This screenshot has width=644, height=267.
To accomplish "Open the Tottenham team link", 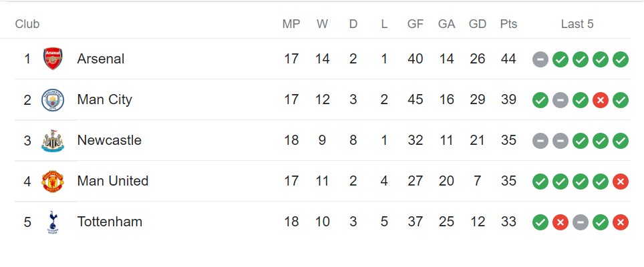I will click(x=110, y=222).
